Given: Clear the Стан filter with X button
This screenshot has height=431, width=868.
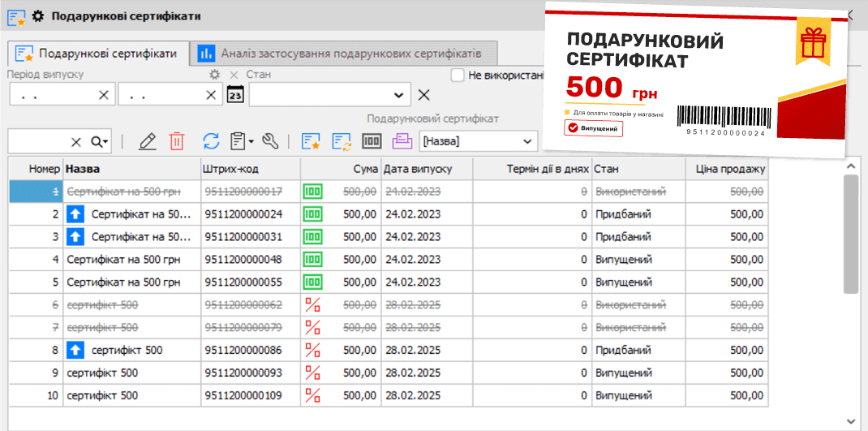Looking at the screenshot, I should coord(423,95).
